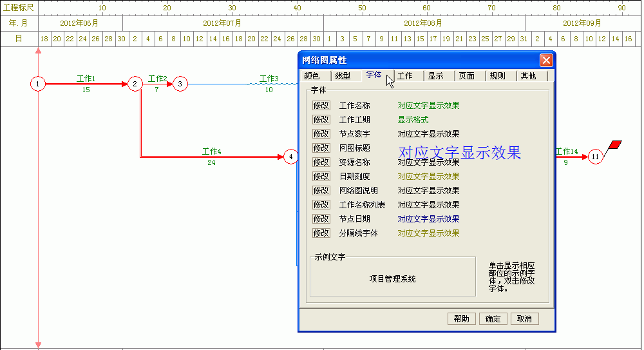Click the red end flag marker
Image resolution: width=644 pixels, height=350 pixels.
pos(615,145)
